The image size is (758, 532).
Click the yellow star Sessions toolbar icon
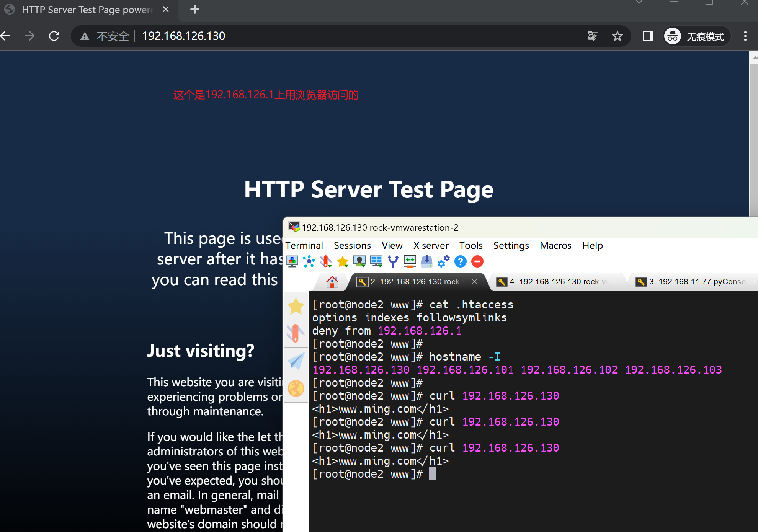coord(343,262)
